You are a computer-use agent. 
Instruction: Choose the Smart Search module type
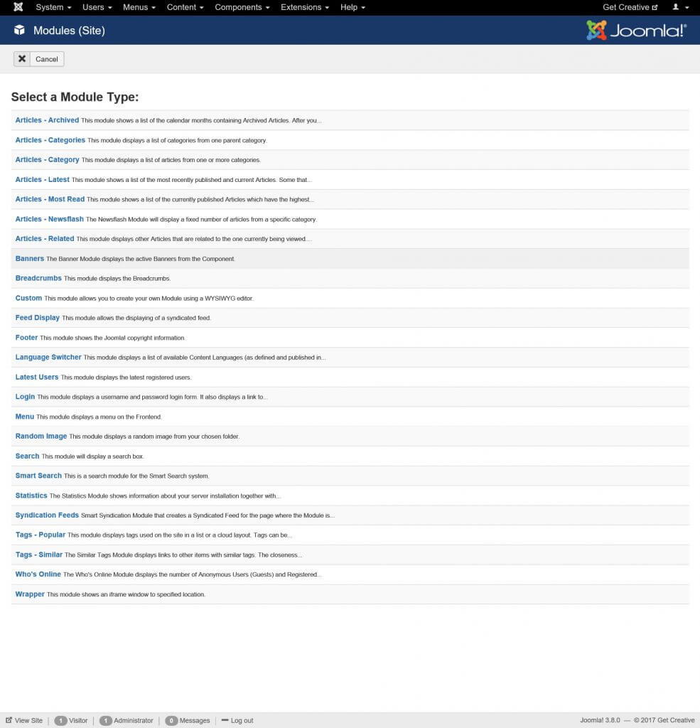(38, 475)
